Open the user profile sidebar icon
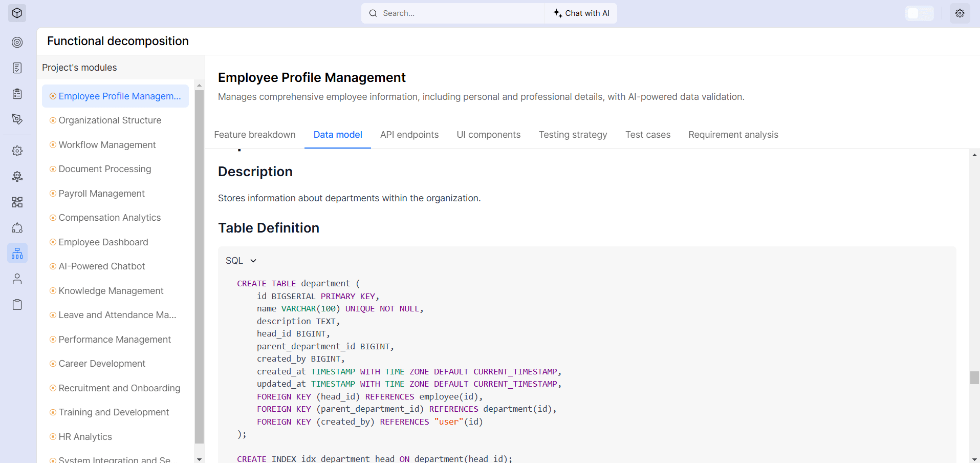The width and height of the screenshot is (980, 463). (17, 279)
